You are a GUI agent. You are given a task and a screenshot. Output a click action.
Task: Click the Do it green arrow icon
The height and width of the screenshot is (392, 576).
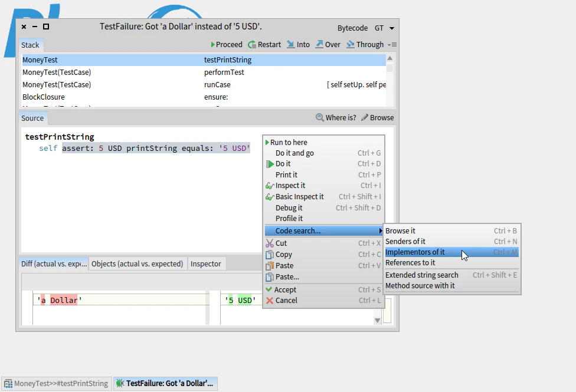point(270,164)
